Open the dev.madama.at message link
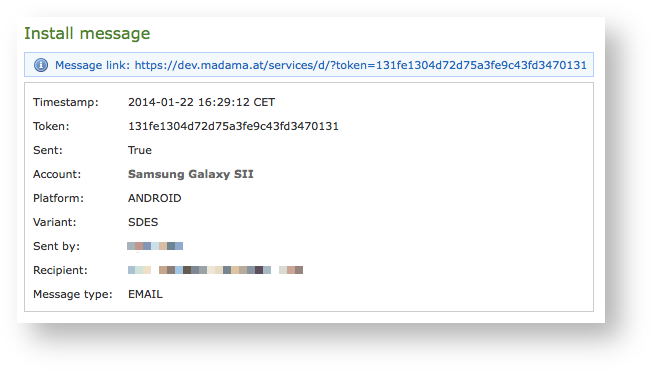This screenshot has width=653, height=371. (x=361, y=65)
